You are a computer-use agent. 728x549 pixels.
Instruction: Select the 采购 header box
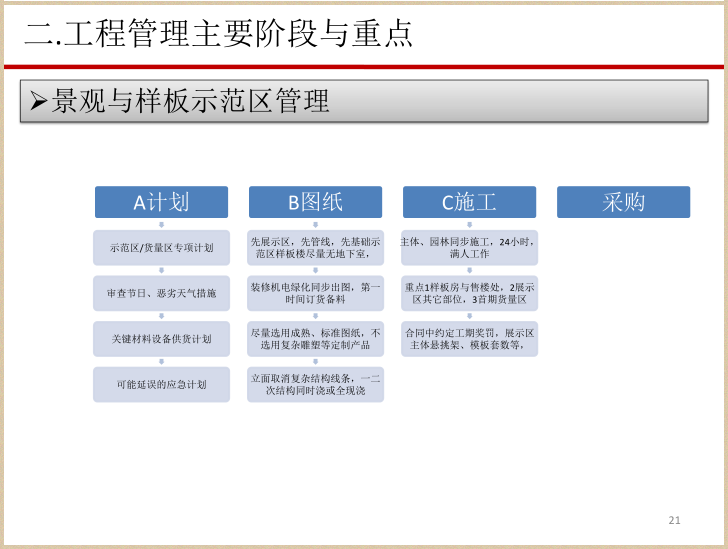[x=623, y=202]
